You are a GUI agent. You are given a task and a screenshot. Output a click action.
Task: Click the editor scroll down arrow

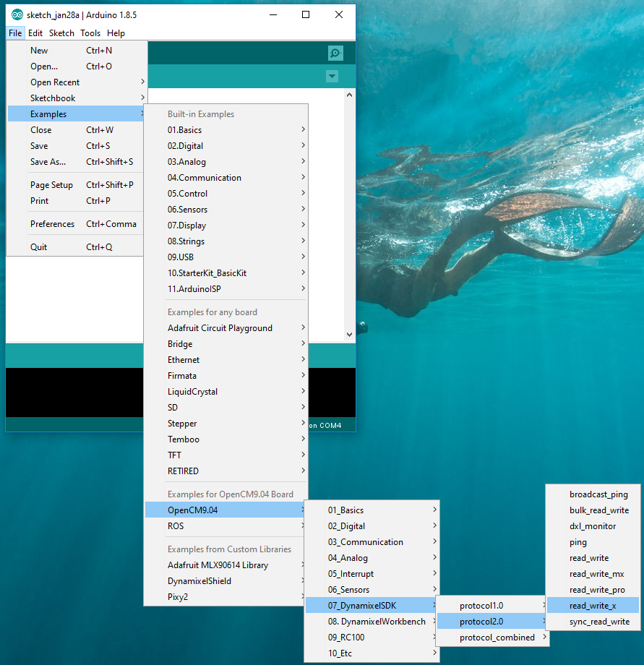click(350, 334)
